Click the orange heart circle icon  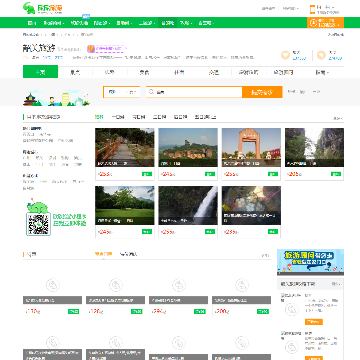[285, 55]
